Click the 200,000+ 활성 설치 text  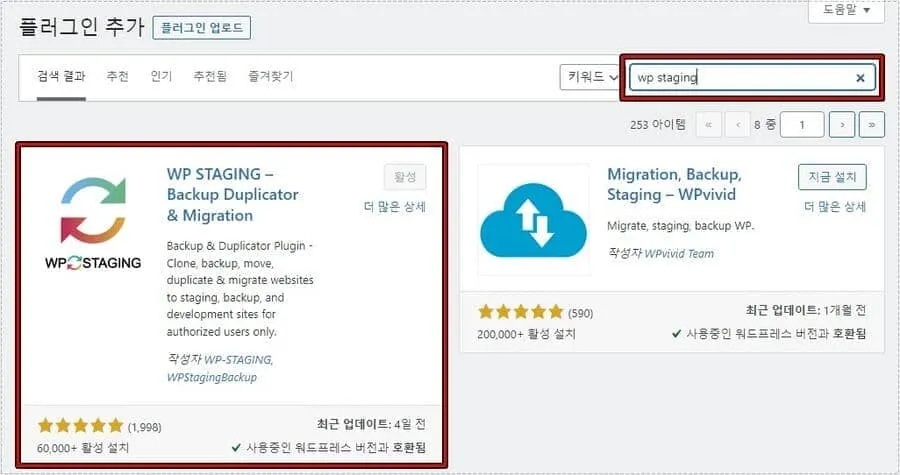tap(526, 334)
